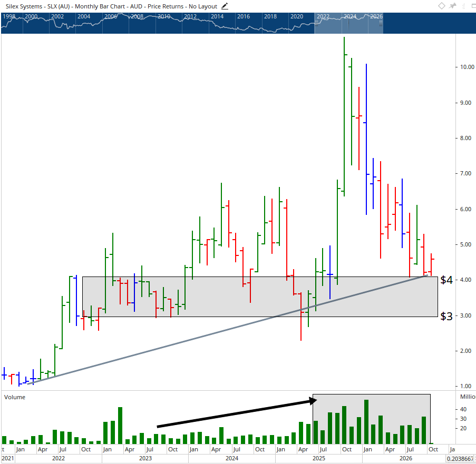This screenshot has height=464, width=476.
Task: Click 2023 on the bottom year axis
Action: [x=145, y=458]
